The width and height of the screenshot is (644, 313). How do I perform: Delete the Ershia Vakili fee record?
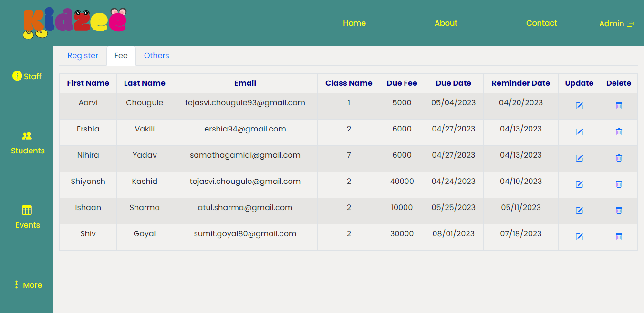click(x=619, y=132)
